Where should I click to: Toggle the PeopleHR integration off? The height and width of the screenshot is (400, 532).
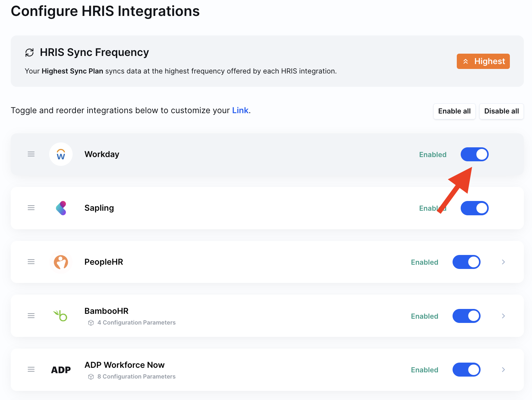click(466, 262)
